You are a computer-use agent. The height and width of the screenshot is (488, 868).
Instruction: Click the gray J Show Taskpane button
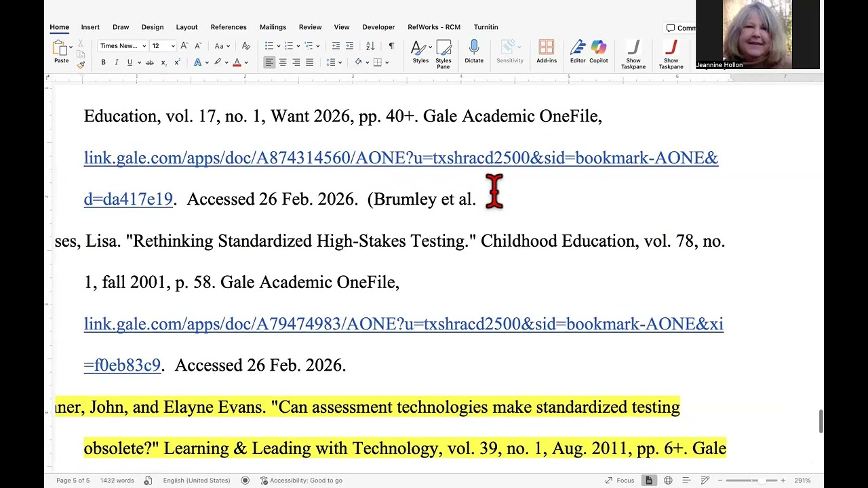coord(633,54)
